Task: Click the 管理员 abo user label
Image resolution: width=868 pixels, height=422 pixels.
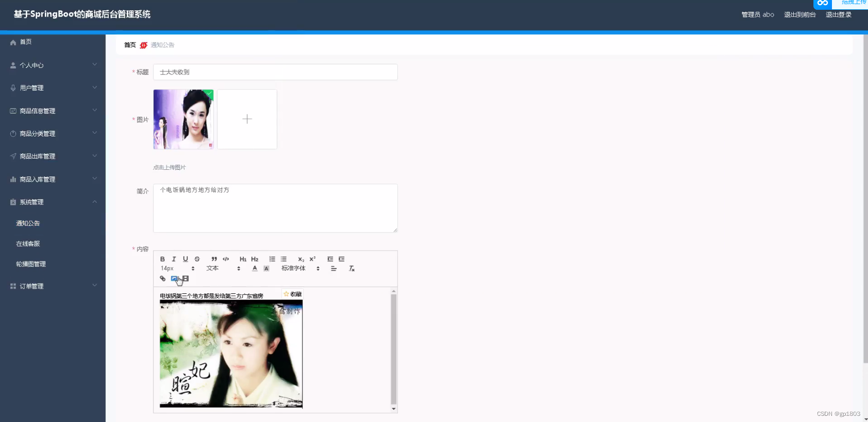Action: tap(757, 15)
